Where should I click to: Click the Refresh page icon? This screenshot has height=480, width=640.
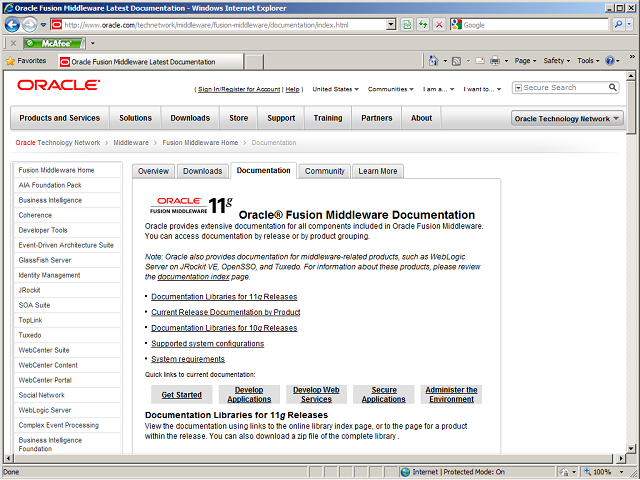coord(423,24)
